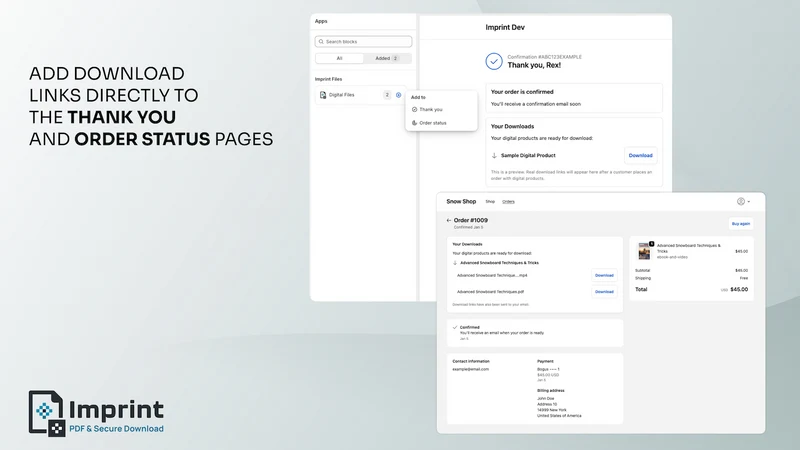800x450 pixels.
Task: Download the Advanced Snowboard Technique mp4 file
Action: (604, 275)
